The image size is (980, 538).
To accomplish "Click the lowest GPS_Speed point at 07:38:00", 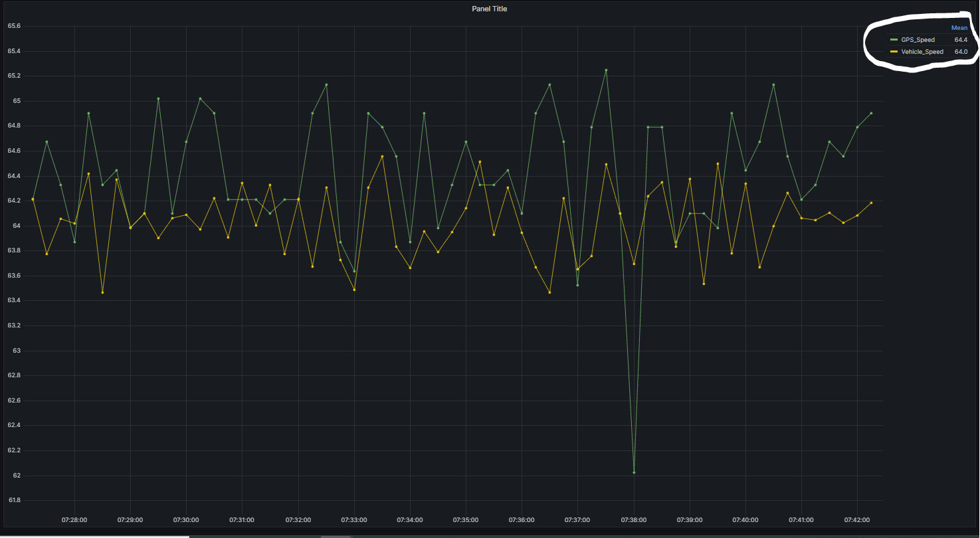I will [634, 472].
